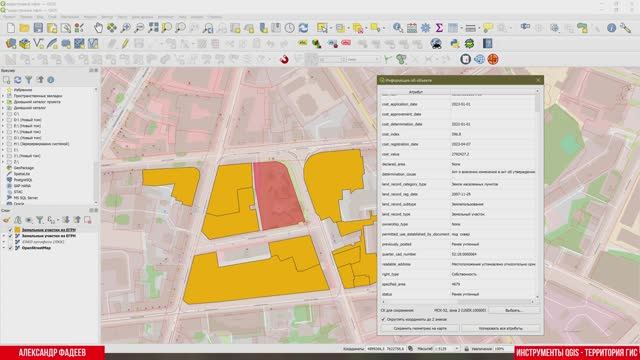Expand Пространственные закладки tree node

pos(3,96)
